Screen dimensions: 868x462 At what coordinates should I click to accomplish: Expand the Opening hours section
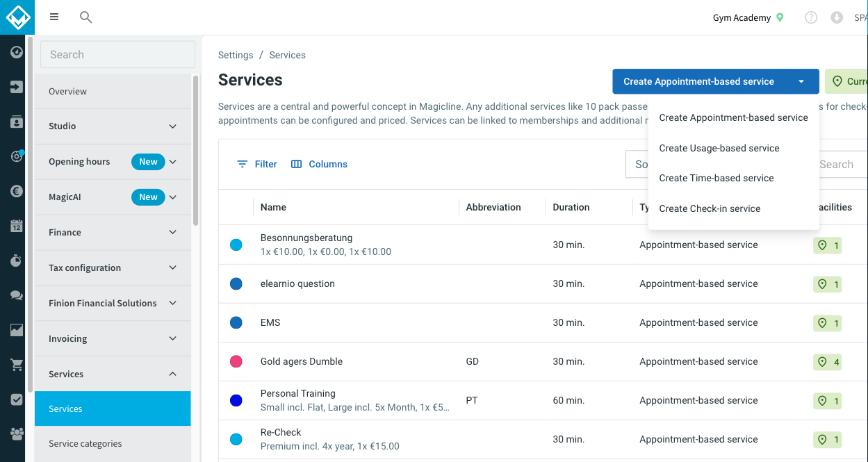[x=113, y=162]
